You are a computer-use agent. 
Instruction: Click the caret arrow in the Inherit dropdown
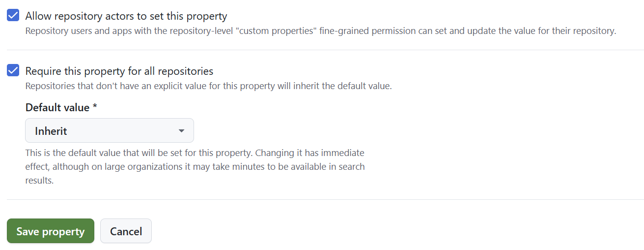click(x=181, y=131)
